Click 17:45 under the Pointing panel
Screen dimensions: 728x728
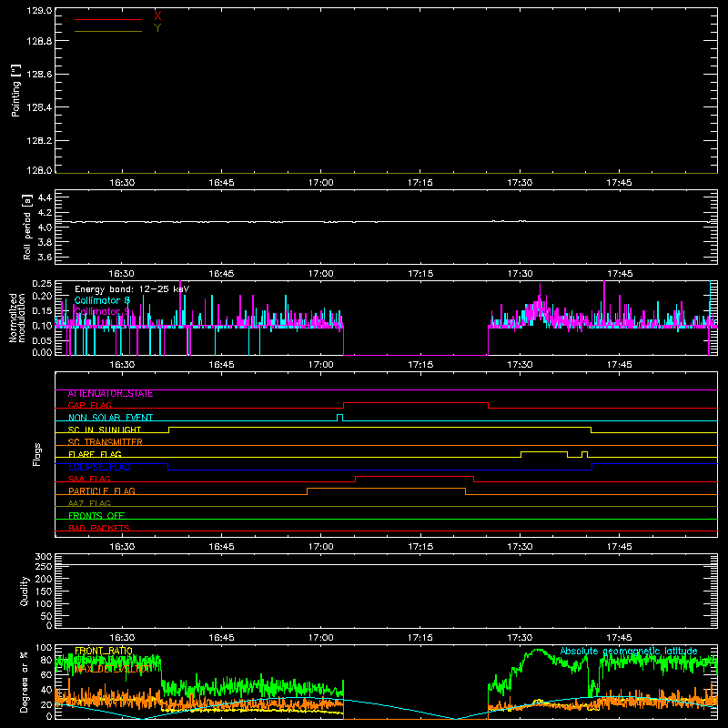620,183
